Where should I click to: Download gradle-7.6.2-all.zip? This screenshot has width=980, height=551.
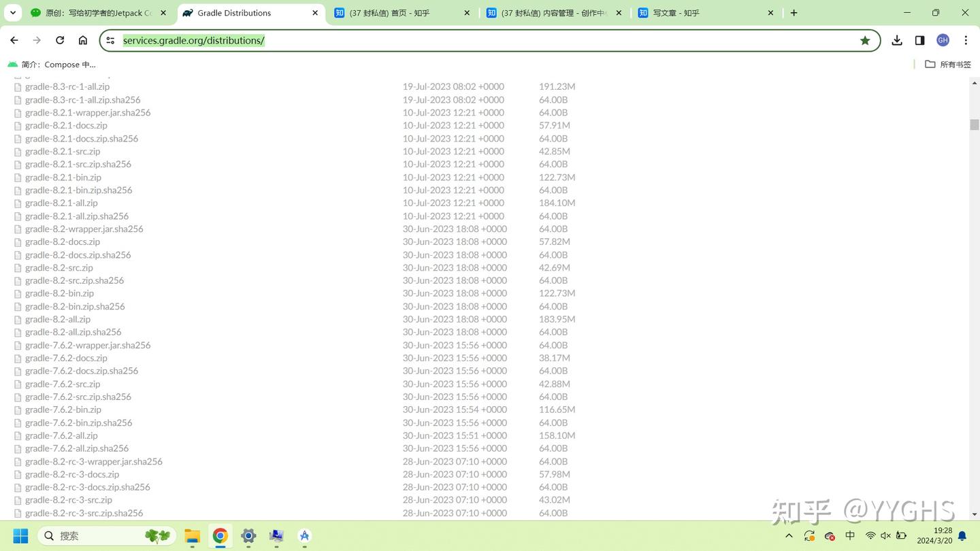(61, 435)
